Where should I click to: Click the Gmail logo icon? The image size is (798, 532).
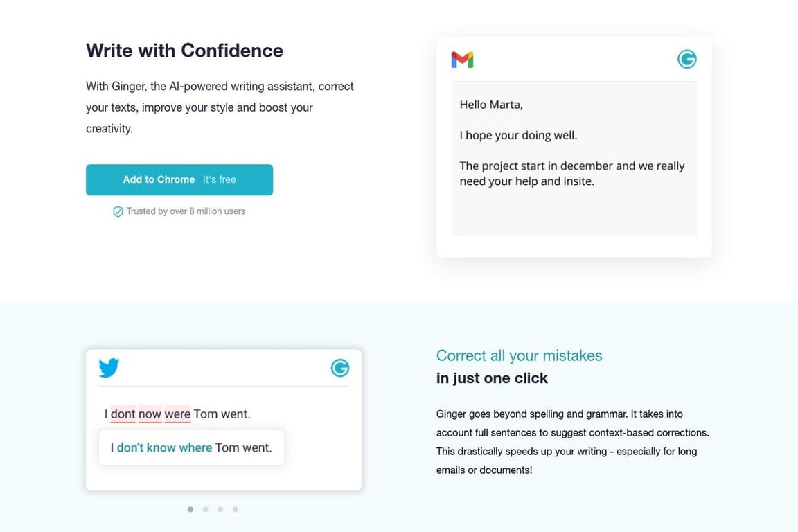pos(462,60)
